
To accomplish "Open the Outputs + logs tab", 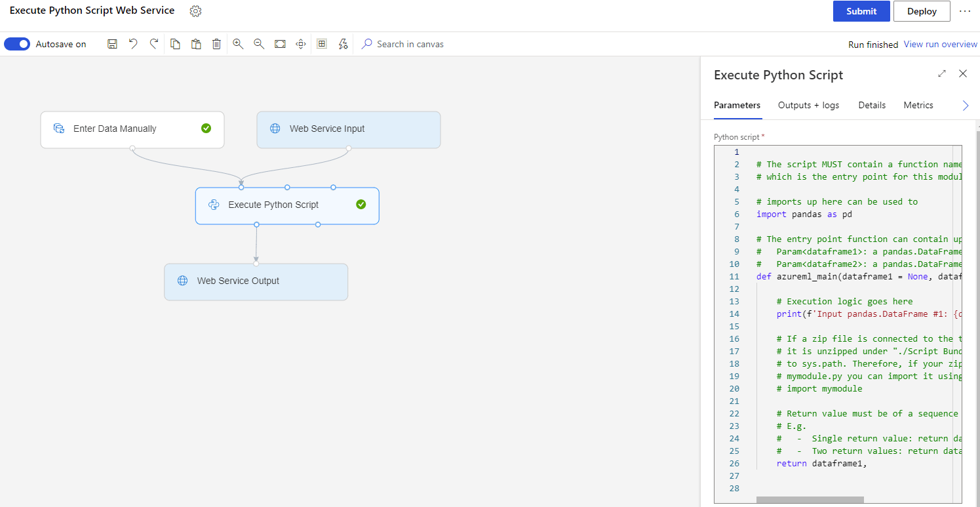I will tap(808, 105).
